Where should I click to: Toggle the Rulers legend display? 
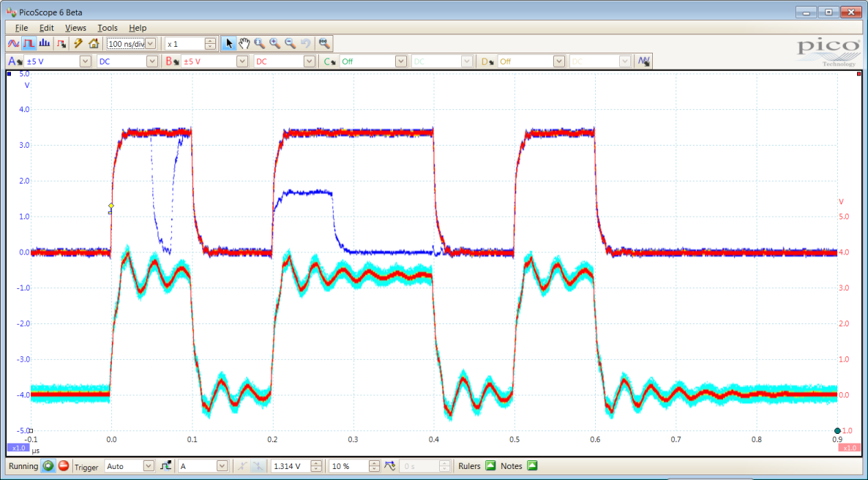(x=490, y=465)
